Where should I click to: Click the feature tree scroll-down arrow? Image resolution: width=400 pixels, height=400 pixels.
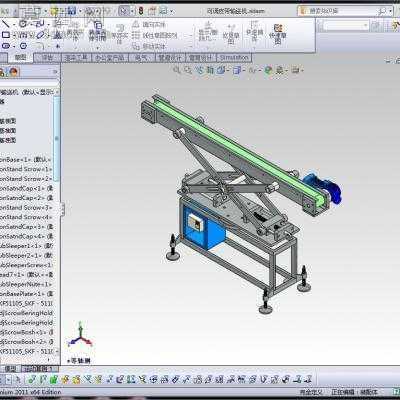pos(57,351)
